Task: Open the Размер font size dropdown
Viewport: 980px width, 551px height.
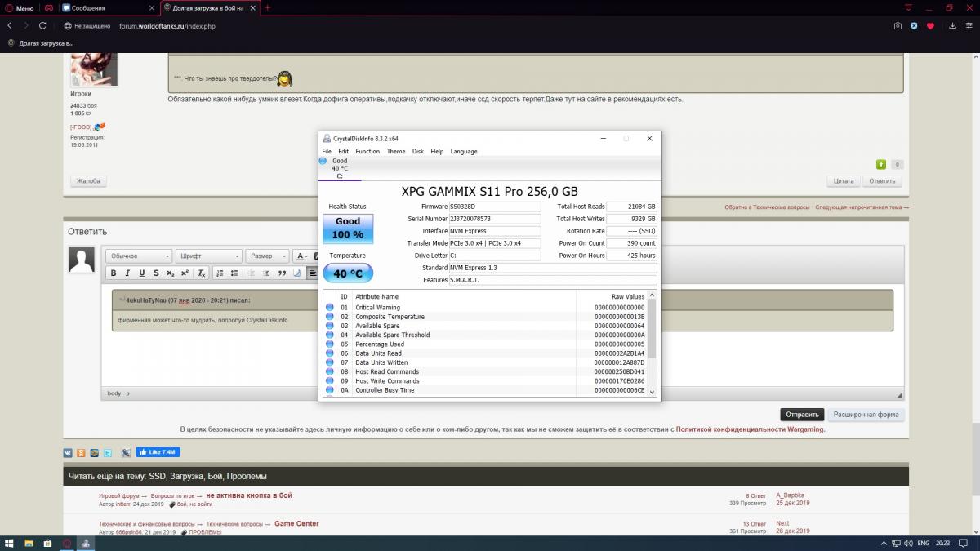Action: (x=268, y=256)
